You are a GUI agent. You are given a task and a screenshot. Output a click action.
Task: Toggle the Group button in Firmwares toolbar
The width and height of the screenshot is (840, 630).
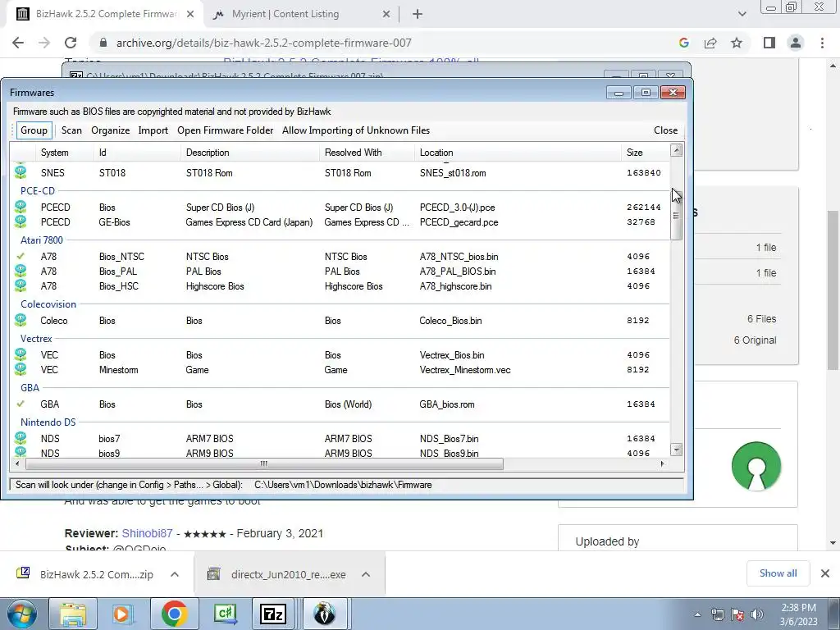(34, 130)
